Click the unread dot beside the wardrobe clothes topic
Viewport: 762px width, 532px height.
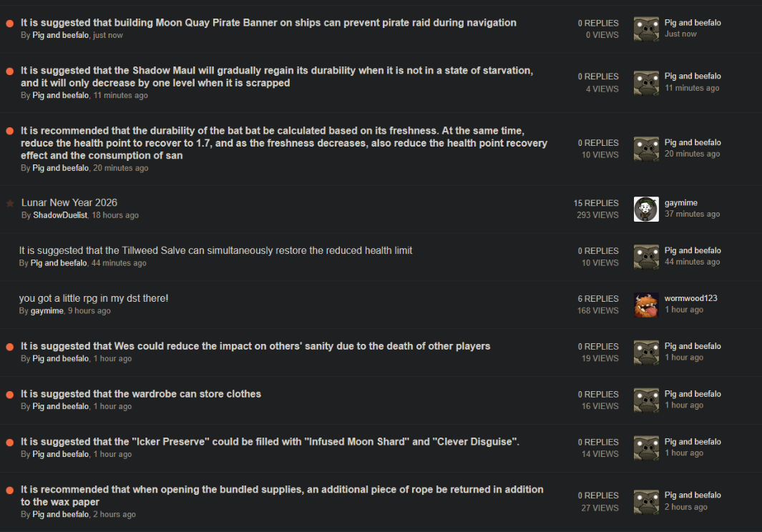coord(10,395)
